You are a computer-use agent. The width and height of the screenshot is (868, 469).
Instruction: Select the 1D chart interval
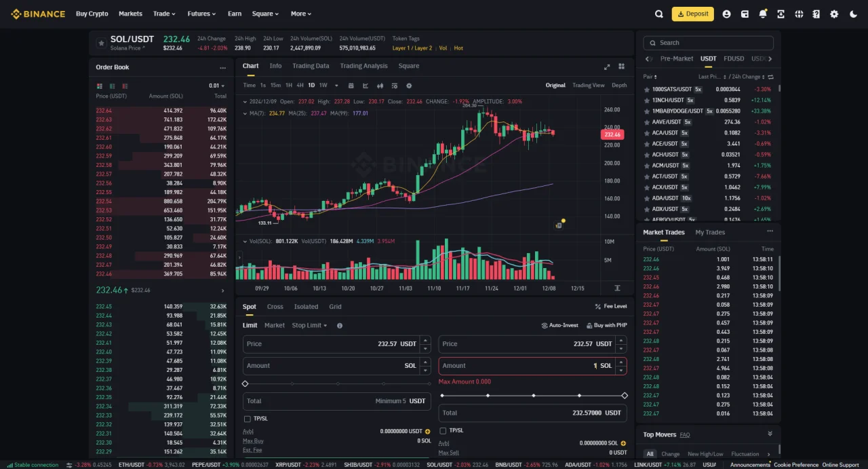coord(311,86)
